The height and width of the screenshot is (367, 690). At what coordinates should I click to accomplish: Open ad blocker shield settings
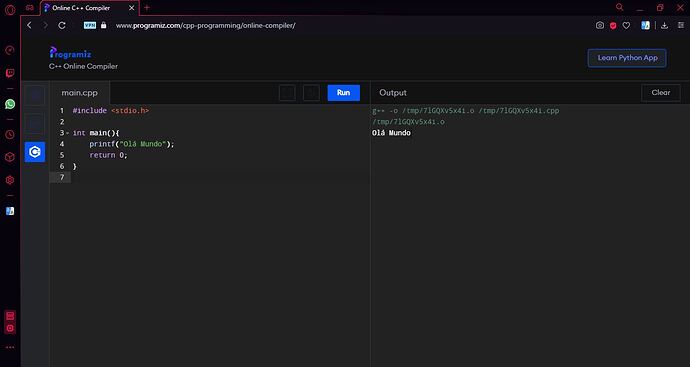click(613, 26)
